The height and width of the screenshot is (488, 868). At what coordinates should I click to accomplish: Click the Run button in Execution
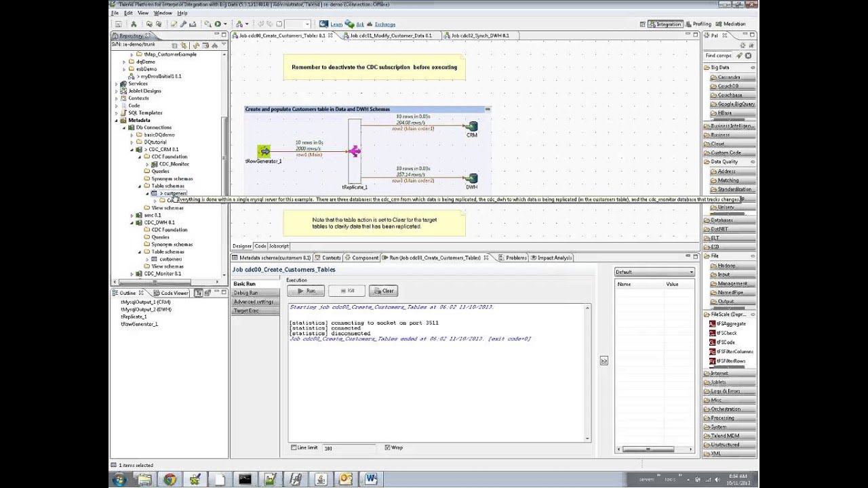[305, 291]
